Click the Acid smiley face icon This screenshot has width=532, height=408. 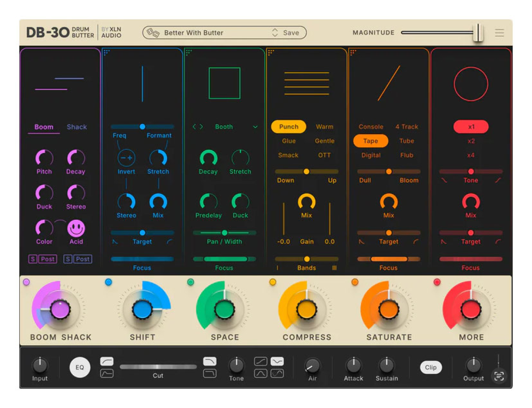(76, 229)
